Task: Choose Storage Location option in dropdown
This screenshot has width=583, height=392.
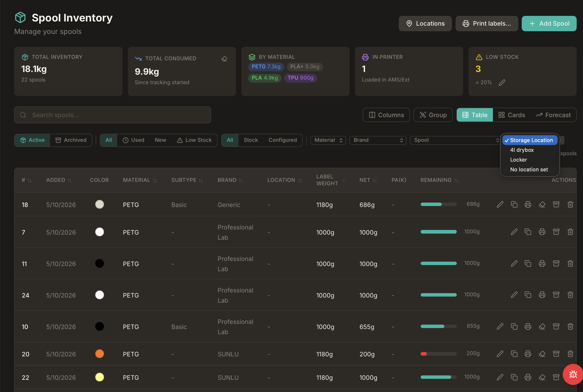Action: coord(530,140)
